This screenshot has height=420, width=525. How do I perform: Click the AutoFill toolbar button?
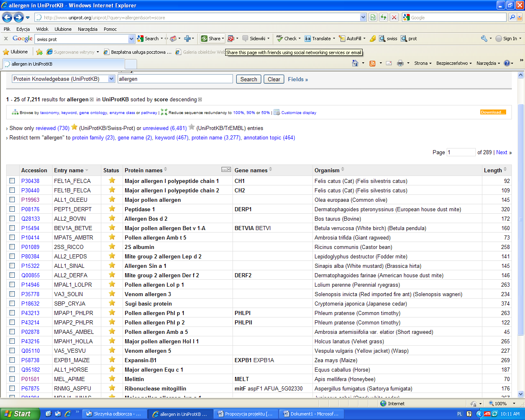click(x=352, y=39)
